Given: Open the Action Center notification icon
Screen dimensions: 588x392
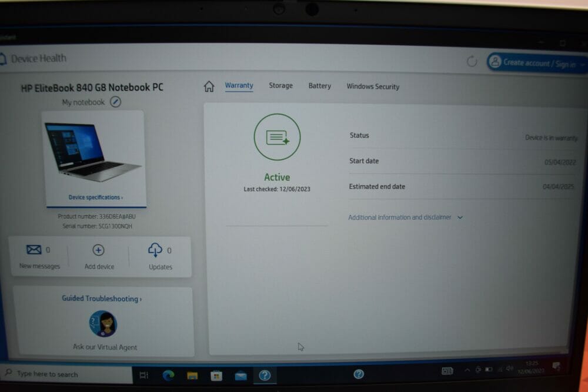Looking at the screenshot, I should [x=556, y=366].
